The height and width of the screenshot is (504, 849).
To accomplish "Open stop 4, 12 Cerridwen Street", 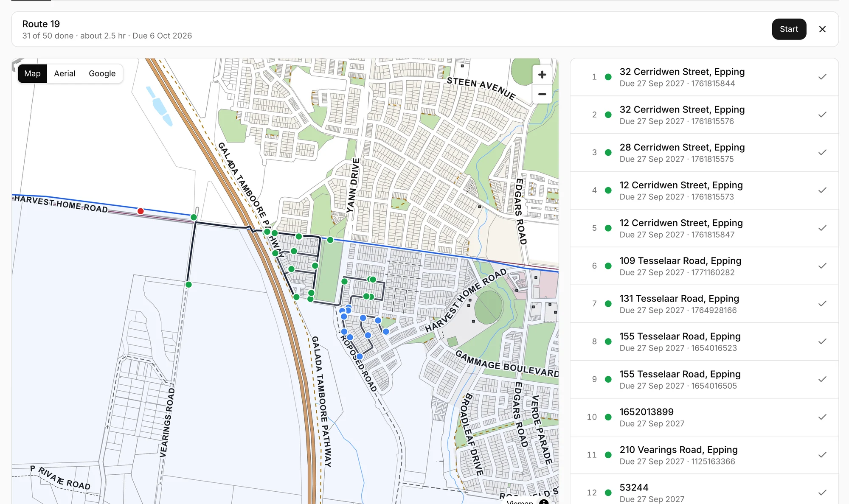I will tap(704, 190).
